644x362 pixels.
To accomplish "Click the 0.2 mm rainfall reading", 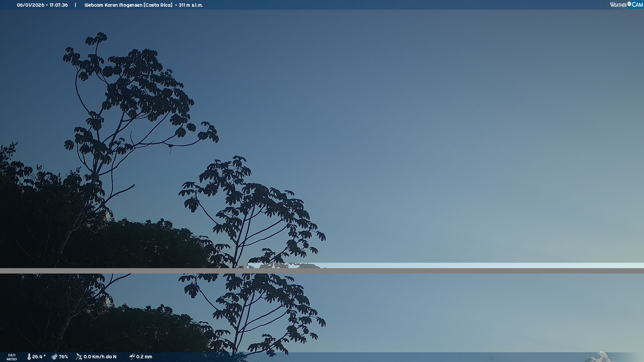I will (144, 357).
